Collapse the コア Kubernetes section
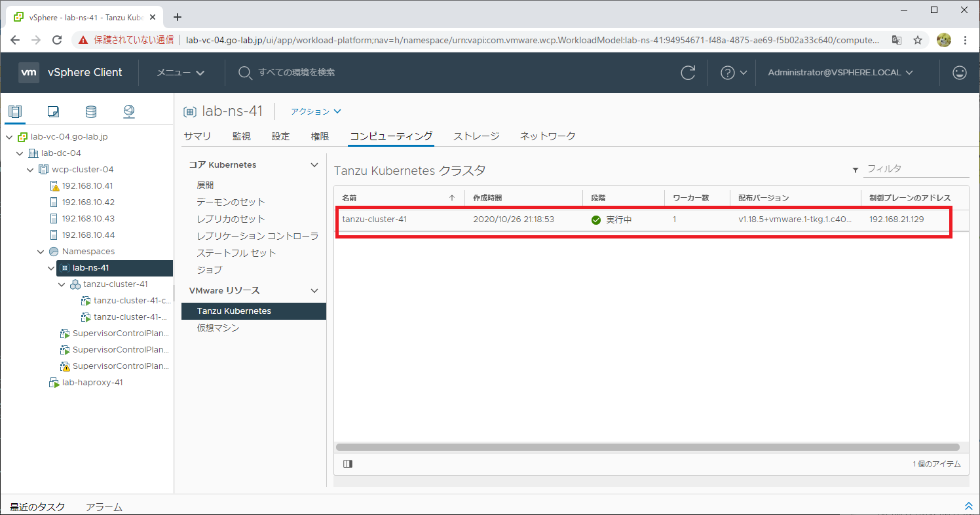The image size is (980, 515). (x=314, y=165)
